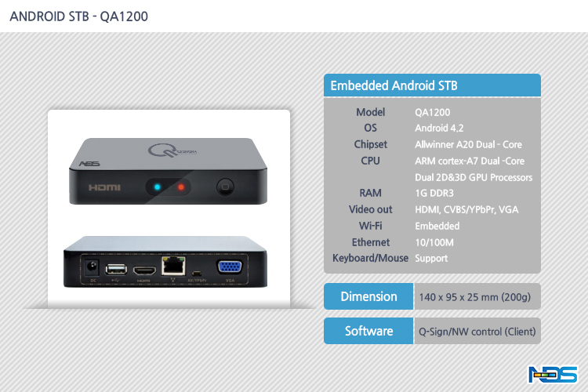588x392 pixels.
Task: Click the red LED on front panel
Action: (181, 187)
